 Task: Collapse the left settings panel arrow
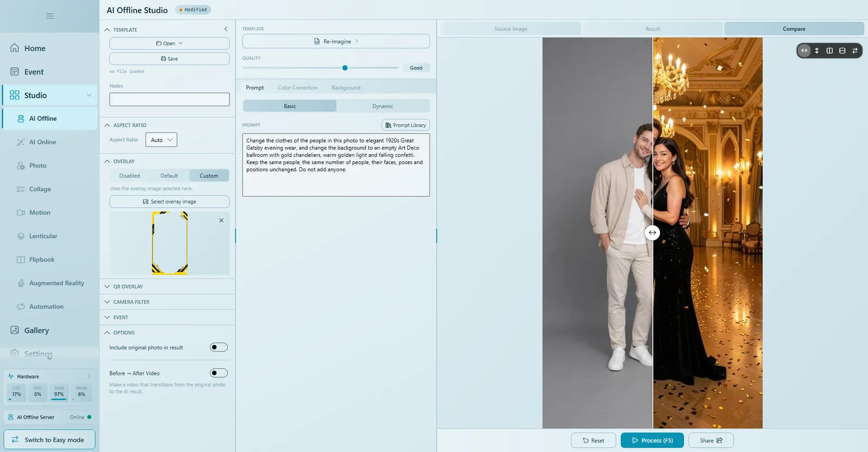(x=226, y=29)
